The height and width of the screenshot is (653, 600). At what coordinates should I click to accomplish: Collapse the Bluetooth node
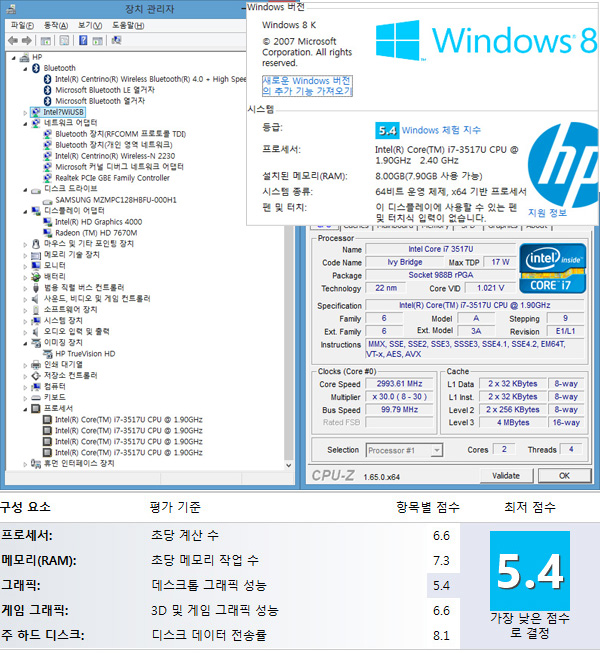coord(25,69)
